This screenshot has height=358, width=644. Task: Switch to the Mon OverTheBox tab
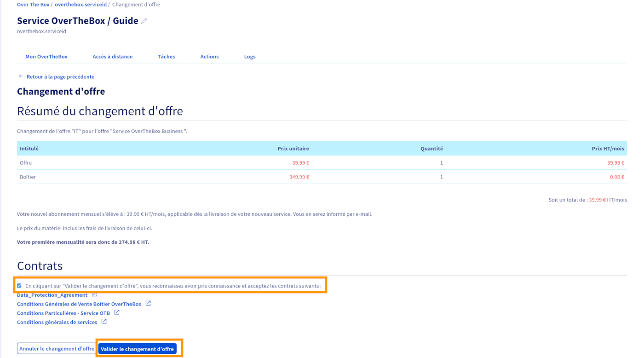(x=46, y=57)
